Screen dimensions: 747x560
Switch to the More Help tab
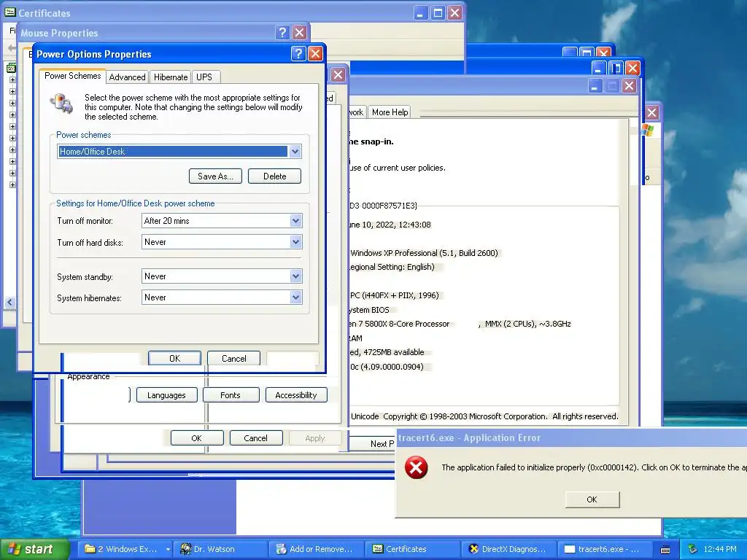390,112
